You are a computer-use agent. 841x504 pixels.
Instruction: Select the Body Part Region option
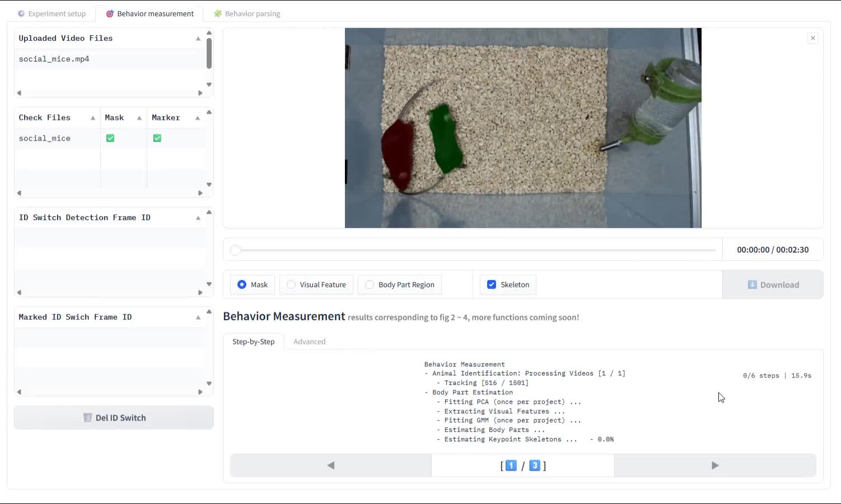coord(400,284)
